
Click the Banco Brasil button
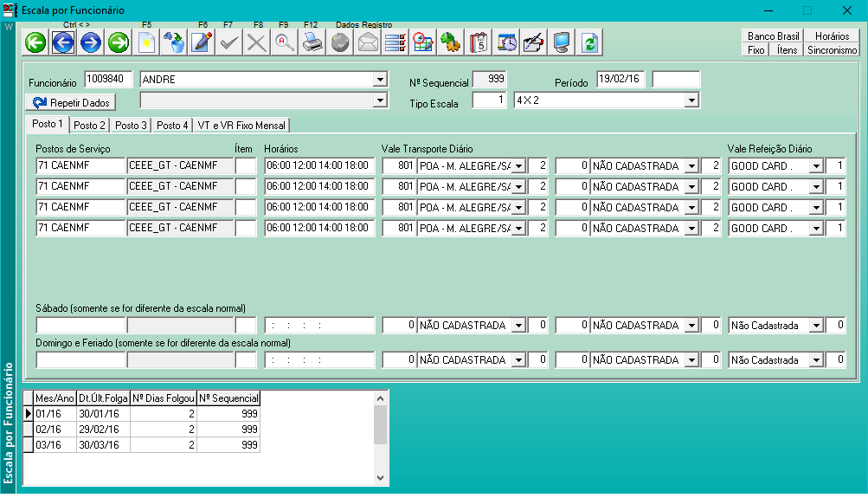click(773, 36)
